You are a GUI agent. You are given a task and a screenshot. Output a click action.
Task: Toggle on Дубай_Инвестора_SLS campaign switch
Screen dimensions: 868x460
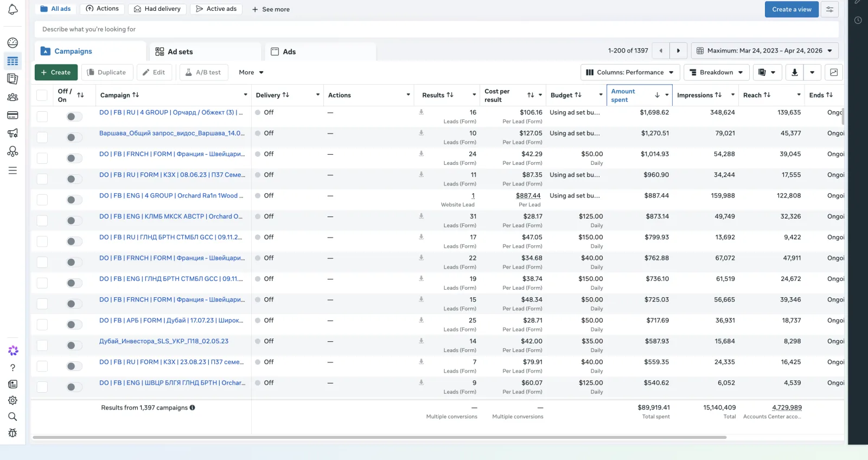point(74,346)
